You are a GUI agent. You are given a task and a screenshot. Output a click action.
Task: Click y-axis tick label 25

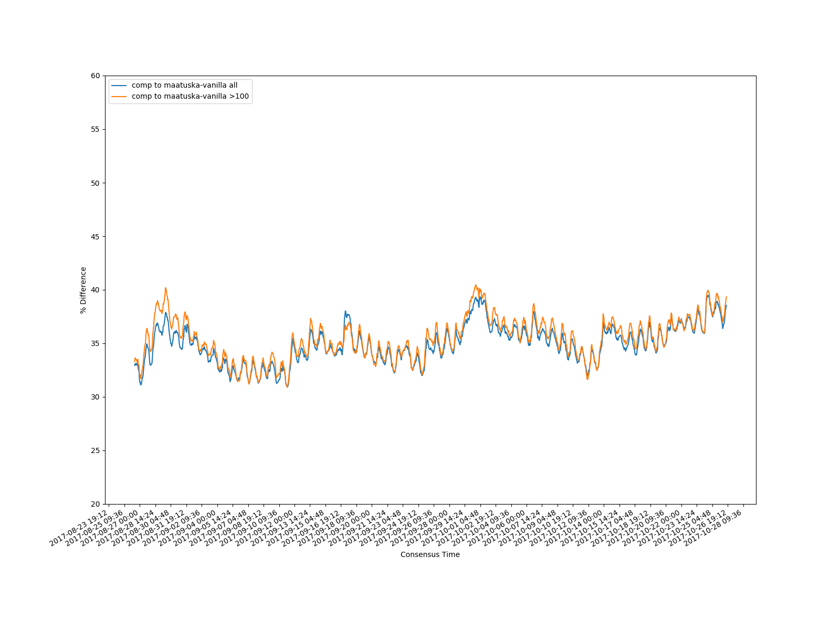coord(95,450)
